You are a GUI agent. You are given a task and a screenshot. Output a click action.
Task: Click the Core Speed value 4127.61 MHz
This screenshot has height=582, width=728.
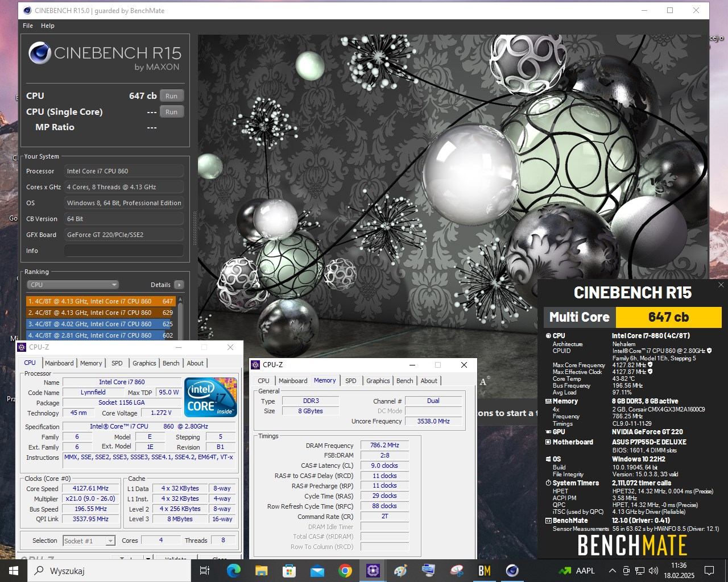pyautogui.click(x=90, y=488)
